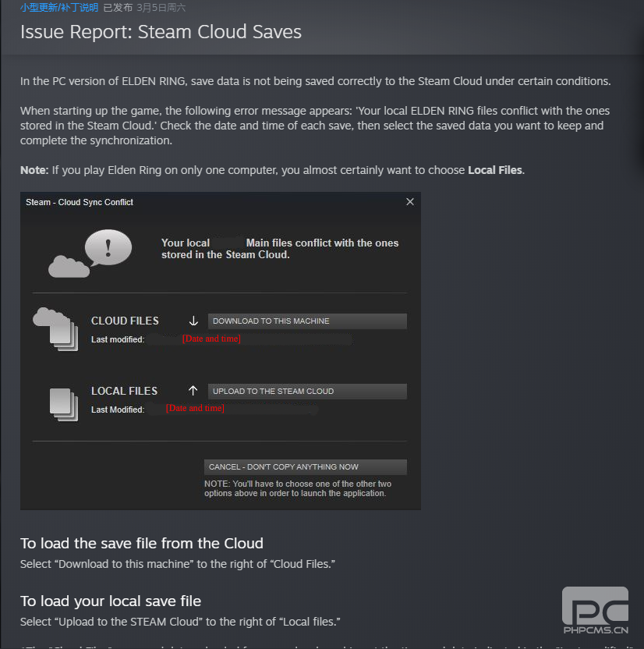Click the download down-arrow icon
This screenshot has height=649, width=644.
193,321
